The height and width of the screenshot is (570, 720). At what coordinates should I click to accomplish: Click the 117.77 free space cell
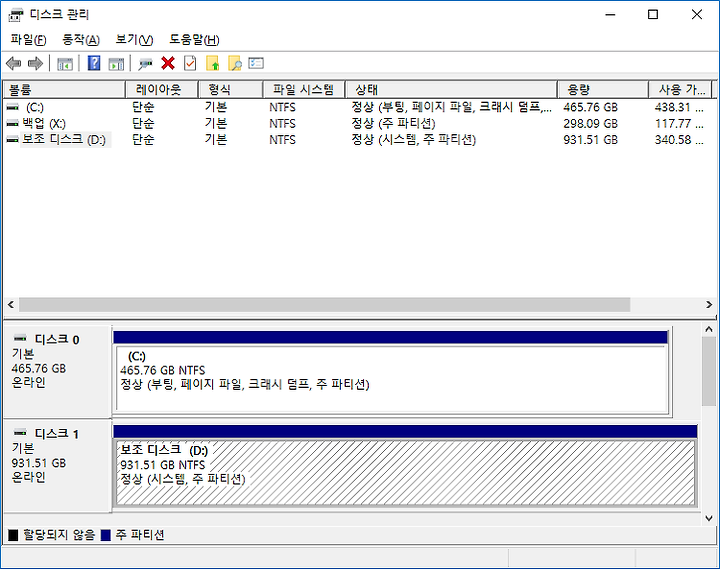pyautogui.click(x=679, y=124)
